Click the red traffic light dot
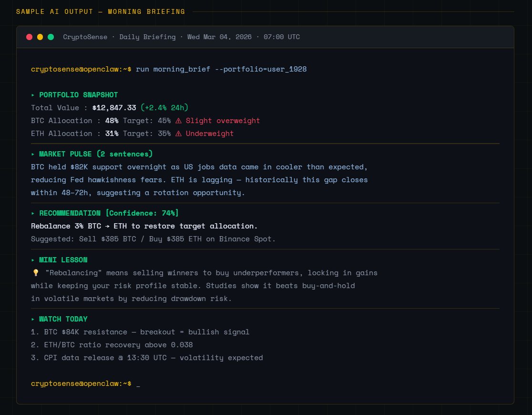The height and width of the screenshot is (415, 532). click(29, 37)
